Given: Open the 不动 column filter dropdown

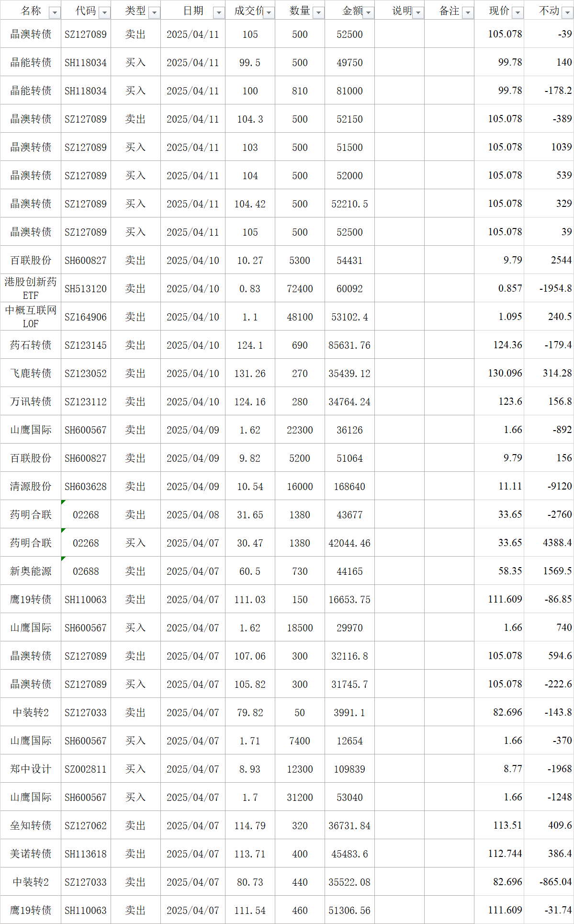Looking at the screenshot, I should click(568, 13).
